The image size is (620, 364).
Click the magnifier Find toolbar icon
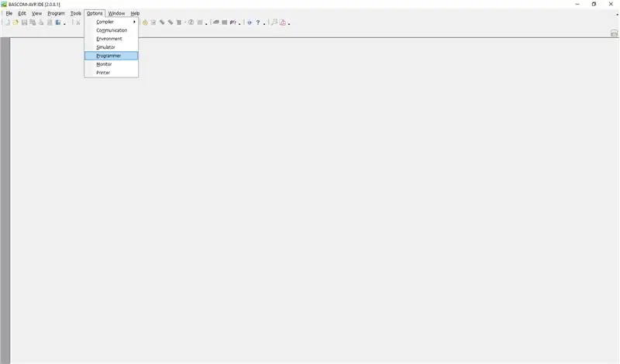[274, 22]
